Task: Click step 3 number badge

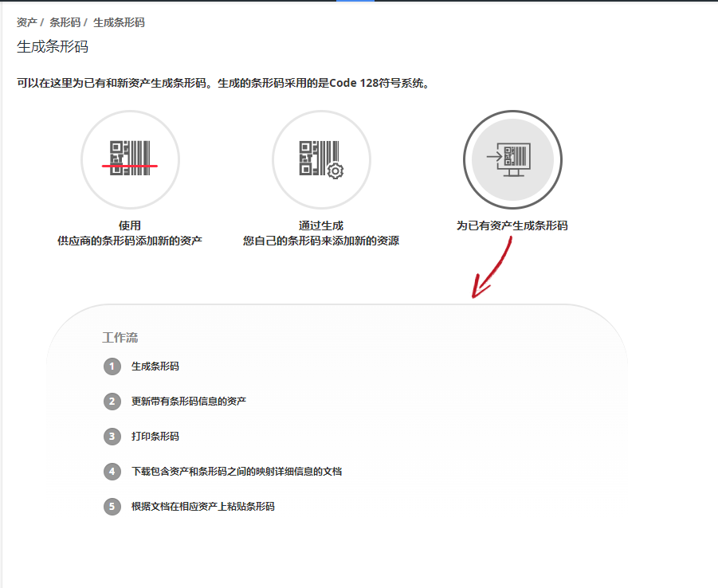Action: point(112,437)
